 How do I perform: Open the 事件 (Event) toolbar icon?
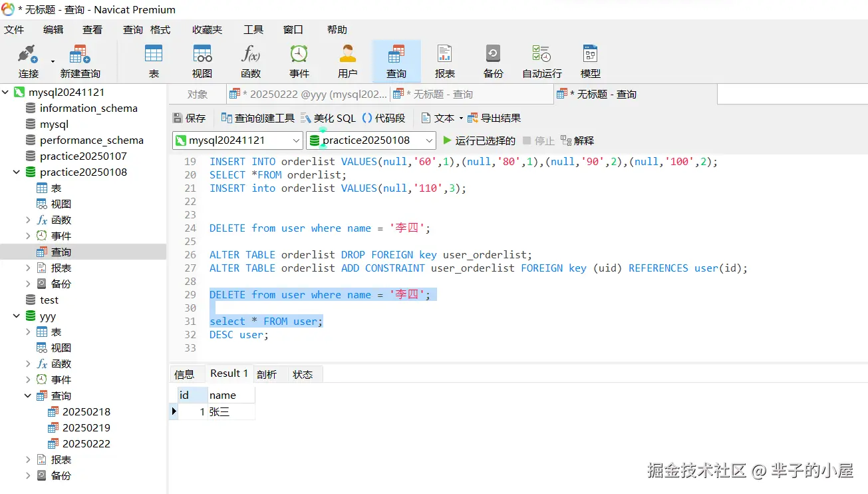point(299,61)
